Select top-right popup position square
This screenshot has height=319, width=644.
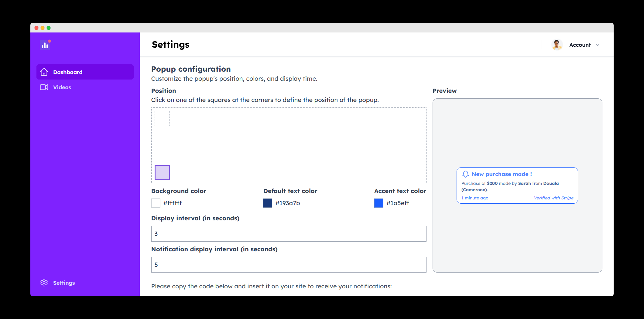(x=416, y=118)
